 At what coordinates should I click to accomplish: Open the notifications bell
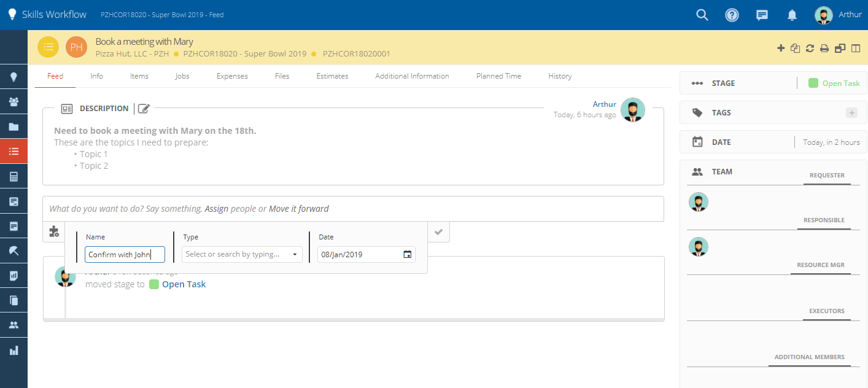(792, 15)
